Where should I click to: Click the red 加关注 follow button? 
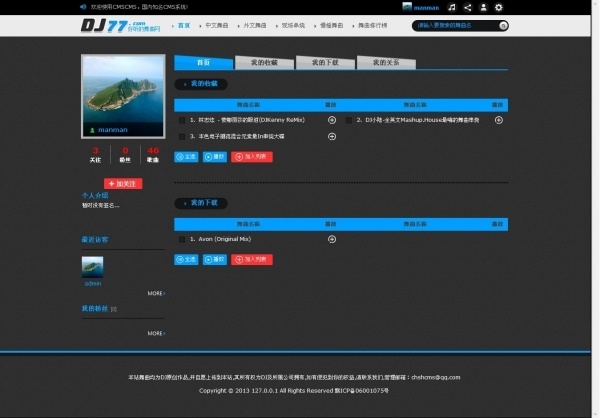pyautogui.click(x=124, y=184)
